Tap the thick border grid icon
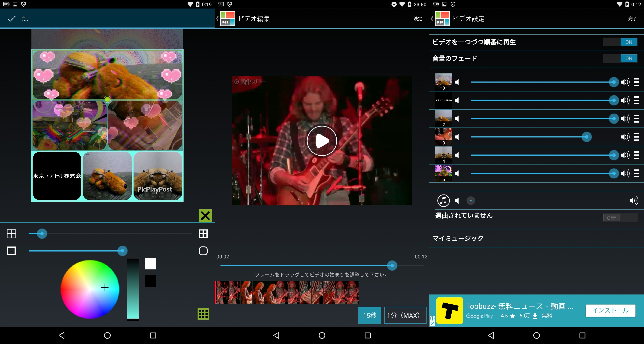Screen dimensions: 644x344 pos(203,234)
